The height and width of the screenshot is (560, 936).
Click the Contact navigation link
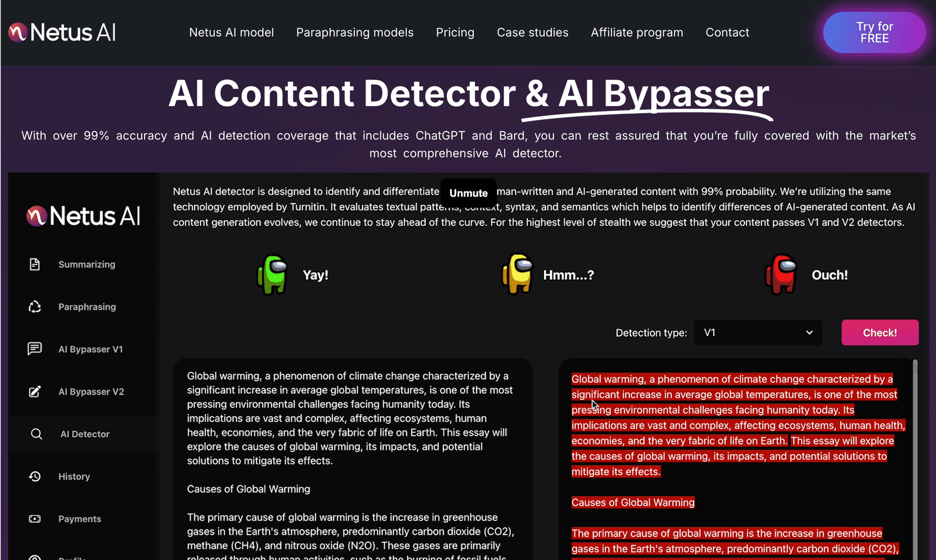click(x=727, y=32)
